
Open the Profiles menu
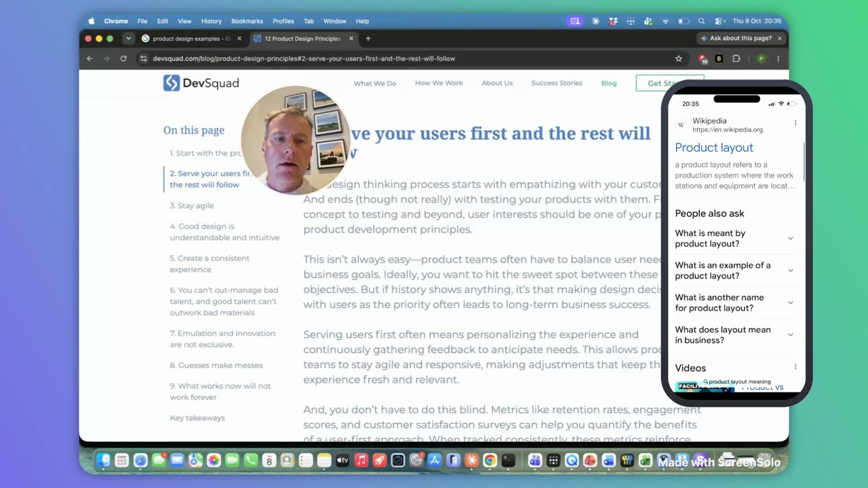pos(283,21)
